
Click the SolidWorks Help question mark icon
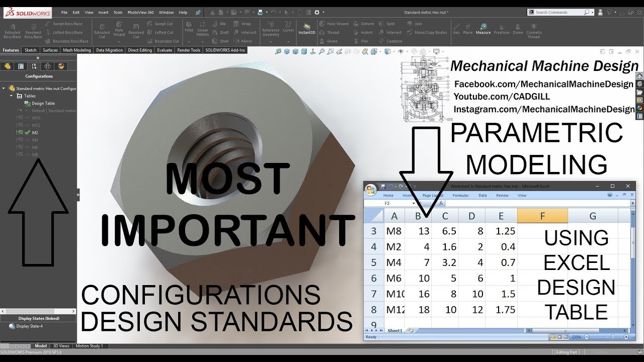[x=608, y=12]
